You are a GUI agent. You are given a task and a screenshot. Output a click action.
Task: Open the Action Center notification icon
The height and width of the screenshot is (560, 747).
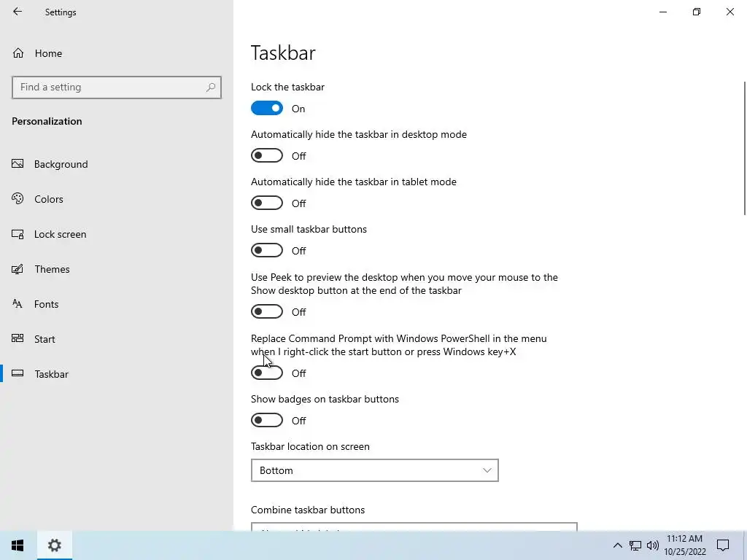pos(723,545)
